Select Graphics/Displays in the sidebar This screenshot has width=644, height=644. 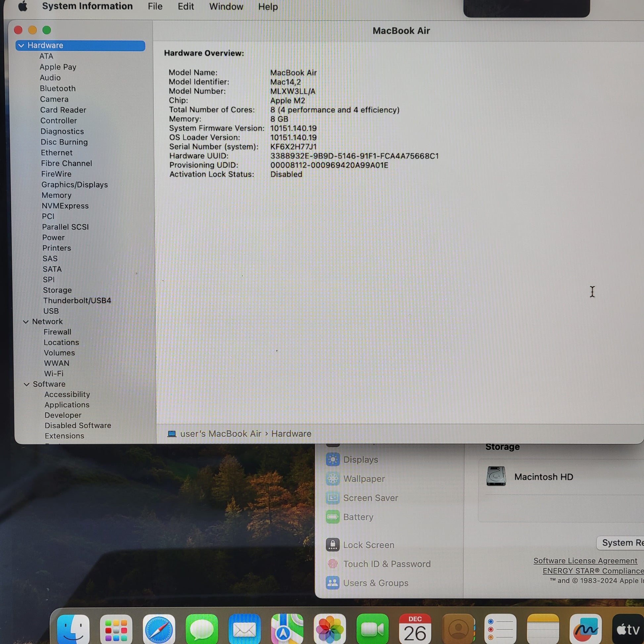tap(74, 185)
